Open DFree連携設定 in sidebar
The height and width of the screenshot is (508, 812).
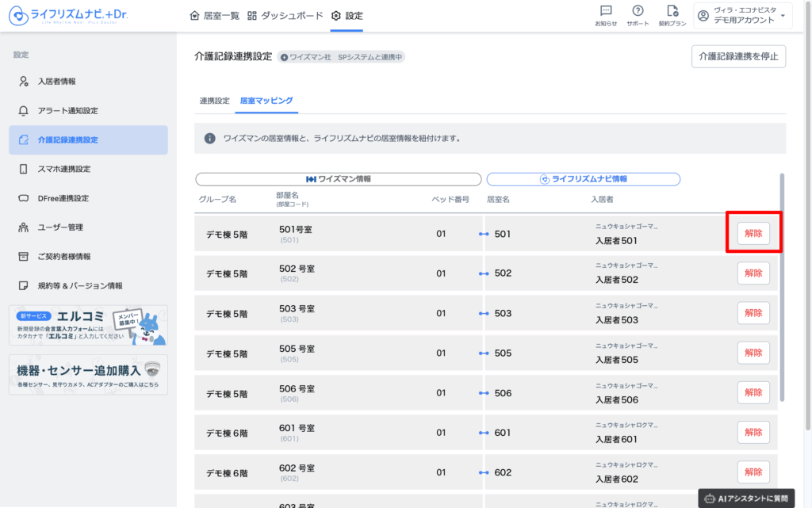point(63,198)
